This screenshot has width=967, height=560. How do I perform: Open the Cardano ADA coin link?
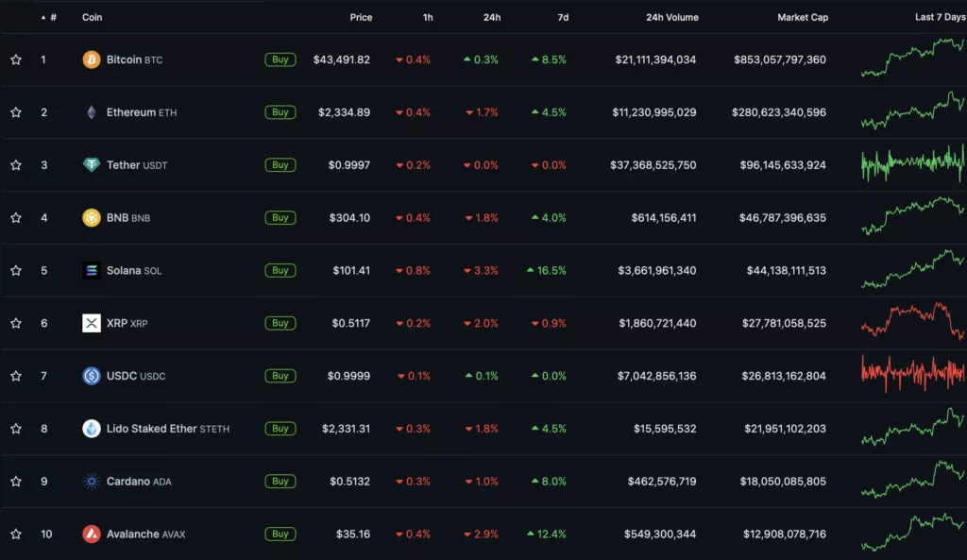(139, 481)
